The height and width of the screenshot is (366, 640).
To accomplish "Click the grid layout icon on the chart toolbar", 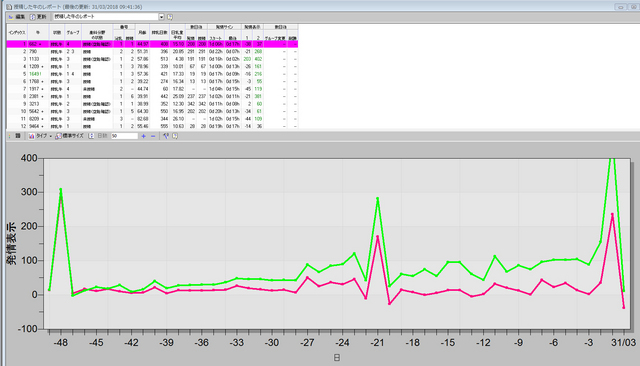I will point(18,136).
